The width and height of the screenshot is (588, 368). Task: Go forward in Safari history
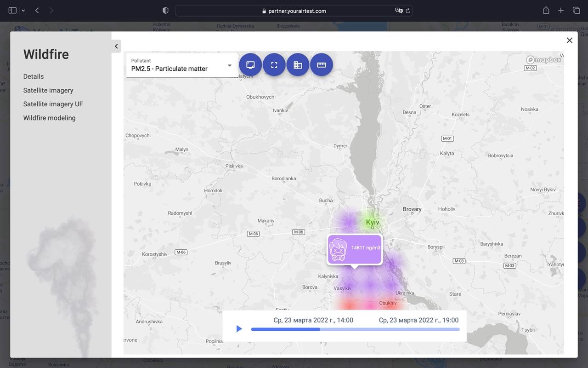pyautogui.click(x=51, y=11)
